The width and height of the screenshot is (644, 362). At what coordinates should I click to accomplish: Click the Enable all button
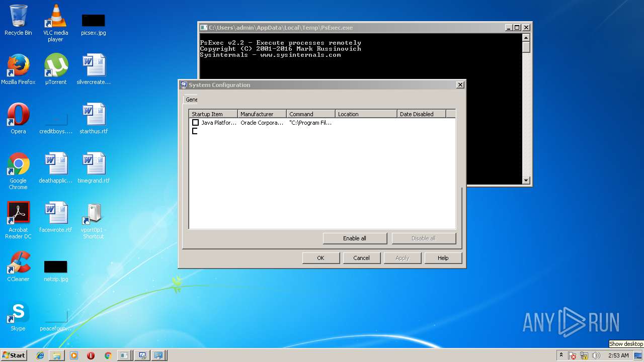coord(355,238)
